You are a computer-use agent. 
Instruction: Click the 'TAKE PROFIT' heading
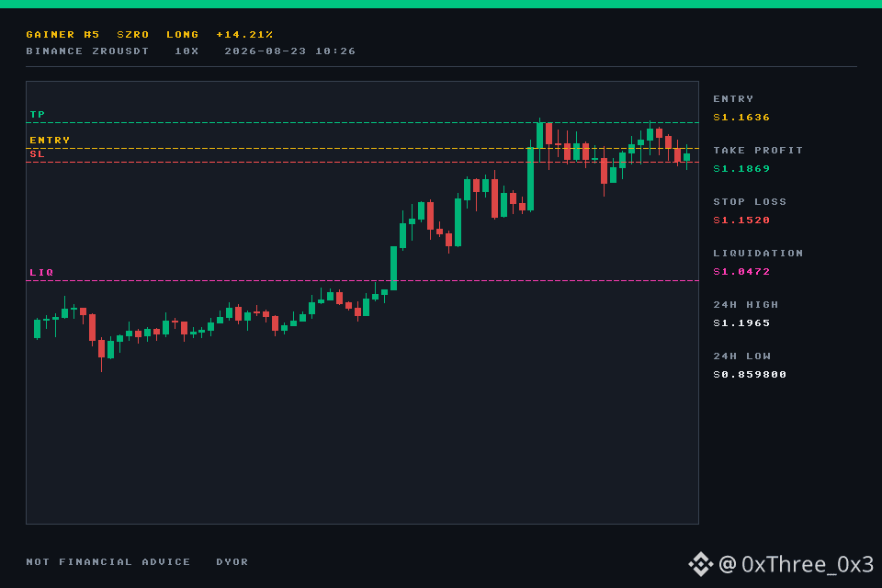(758, 151)
